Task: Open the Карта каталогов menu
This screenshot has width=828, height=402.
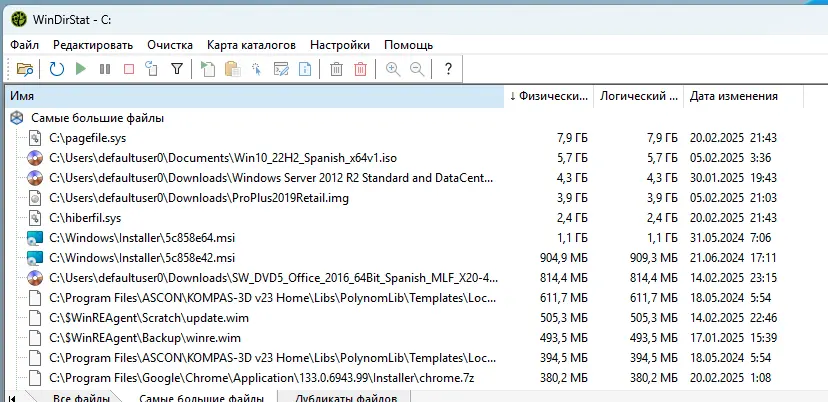Action: 251,45
